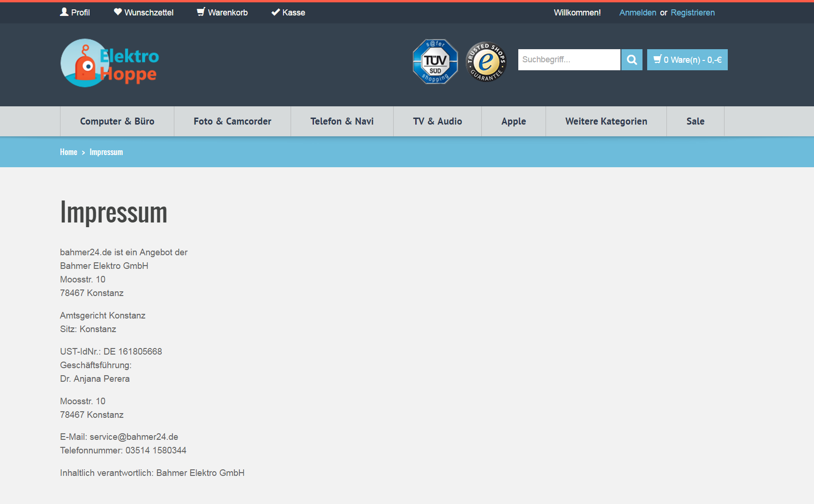The height and width of the screenshot is (504, 814).
Task: Click the Telefonnummer 03514 1580344 line
Action: click(x=123, y=450)
